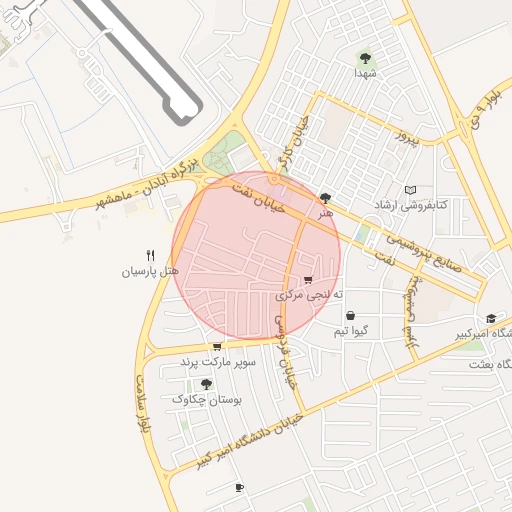Viewport: 512px width, 512px height.
Task: Select the خیابان دانشگاه امیر کبیر street label
Action: click(x=250, y=441)
